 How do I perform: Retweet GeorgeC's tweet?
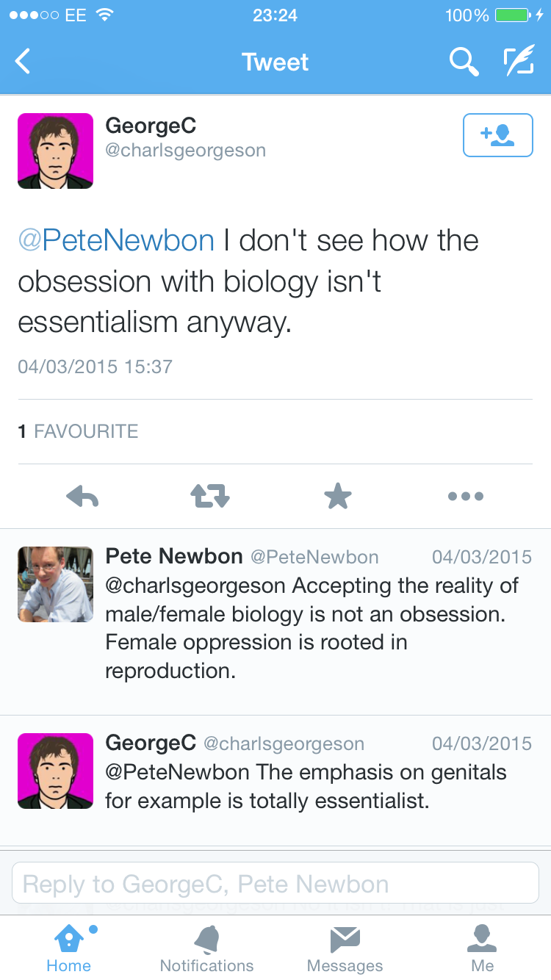pyautogui.click(x=210, y=497)
